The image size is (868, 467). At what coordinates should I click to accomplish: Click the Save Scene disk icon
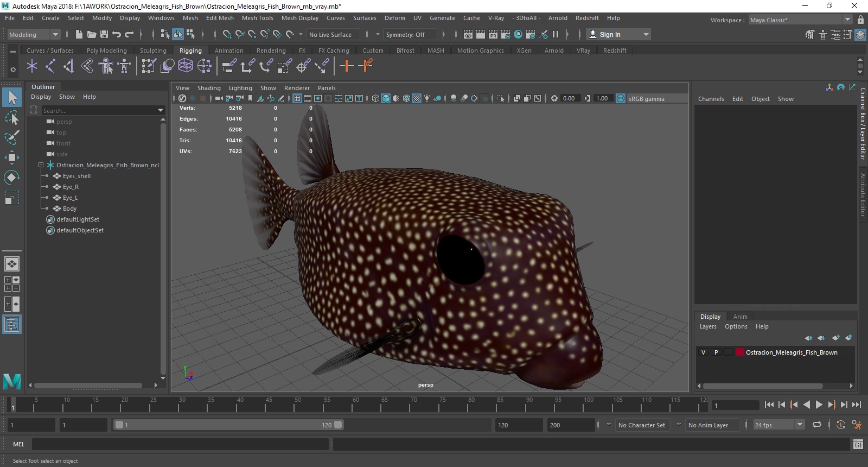[104, 34]
